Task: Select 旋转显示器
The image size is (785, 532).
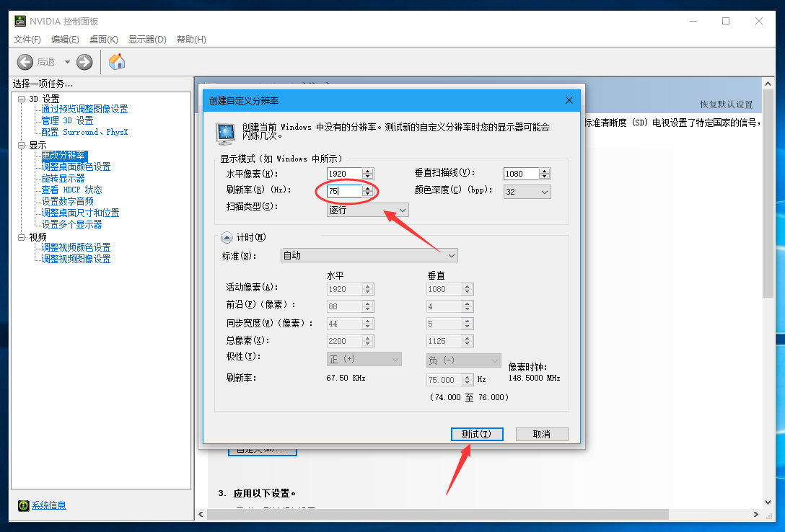Action: 63,178
